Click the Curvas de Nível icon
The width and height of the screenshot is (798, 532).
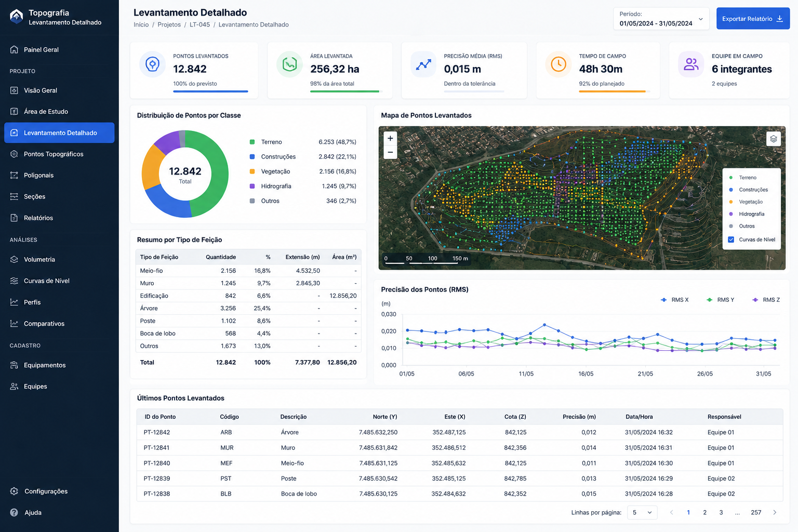click(x=14, y=281)
